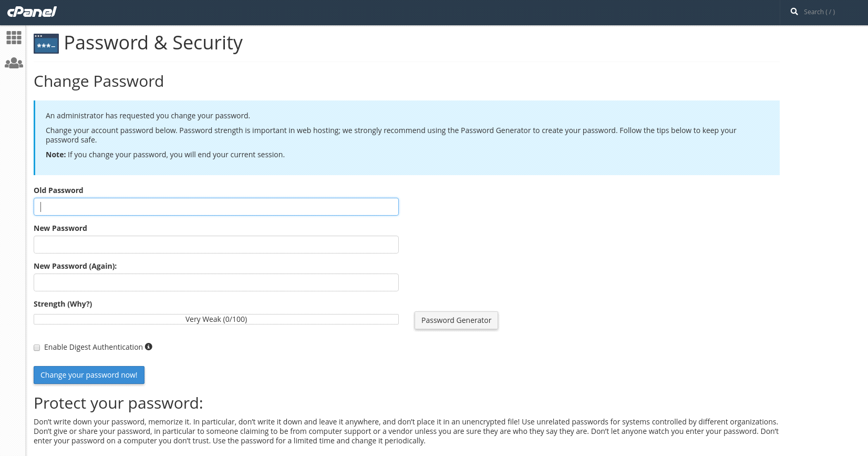Open the Home grid icon in sidebar
This screenshot has width=868, height=456.
14,37
